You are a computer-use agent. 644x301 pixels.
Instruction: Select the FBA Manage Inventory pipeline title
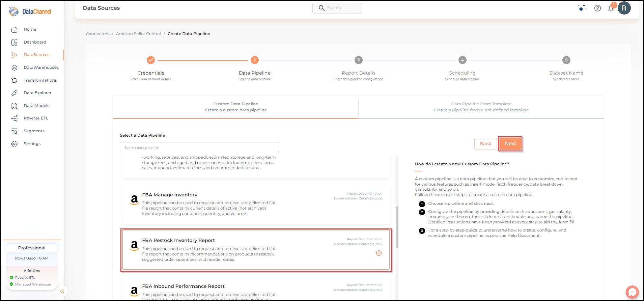click(170, 195)
